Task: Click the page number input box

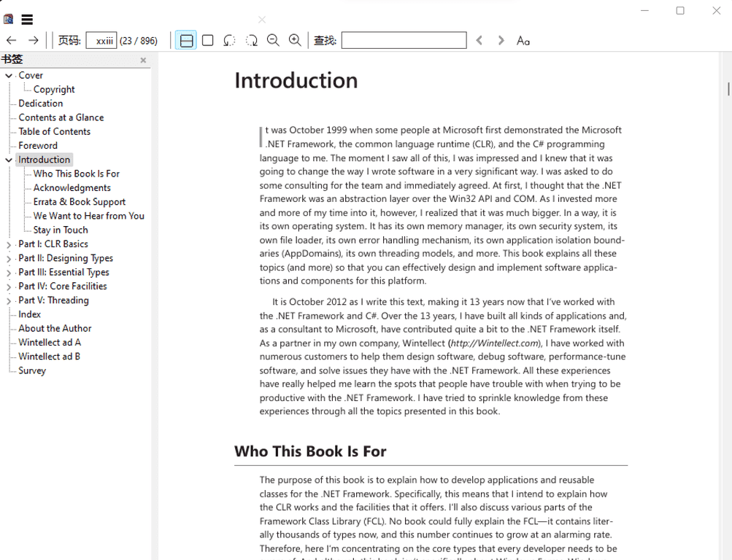Action: 101,41
